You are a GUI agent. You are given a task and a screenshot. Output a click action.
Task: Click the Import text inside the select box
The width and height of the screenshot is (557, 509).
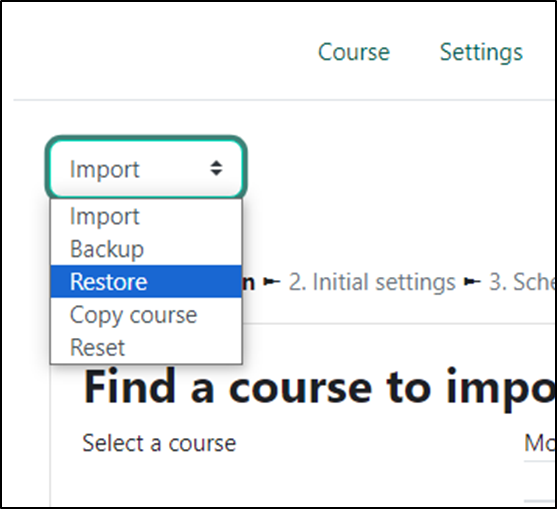104,170
